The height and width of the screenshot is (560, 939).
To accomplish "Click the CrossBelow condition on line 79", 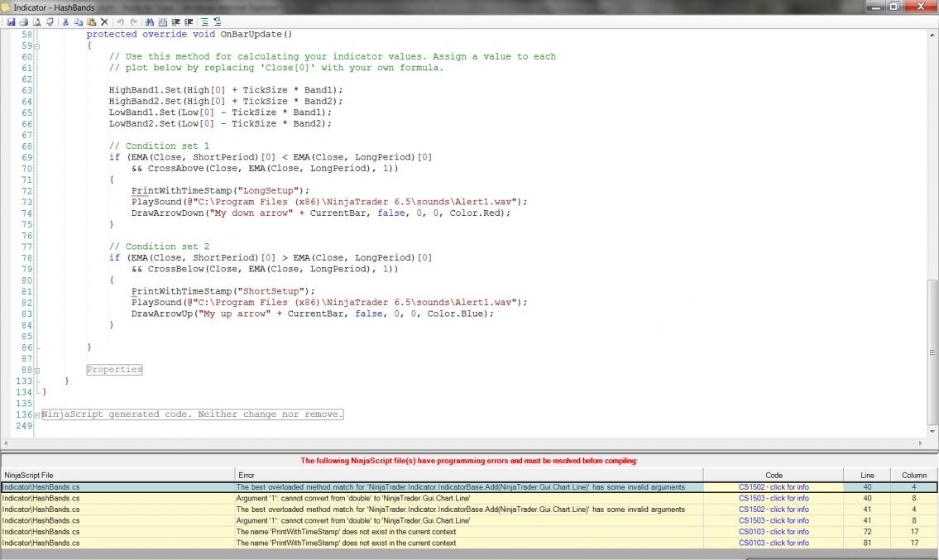I will click(x=265, y=269).
